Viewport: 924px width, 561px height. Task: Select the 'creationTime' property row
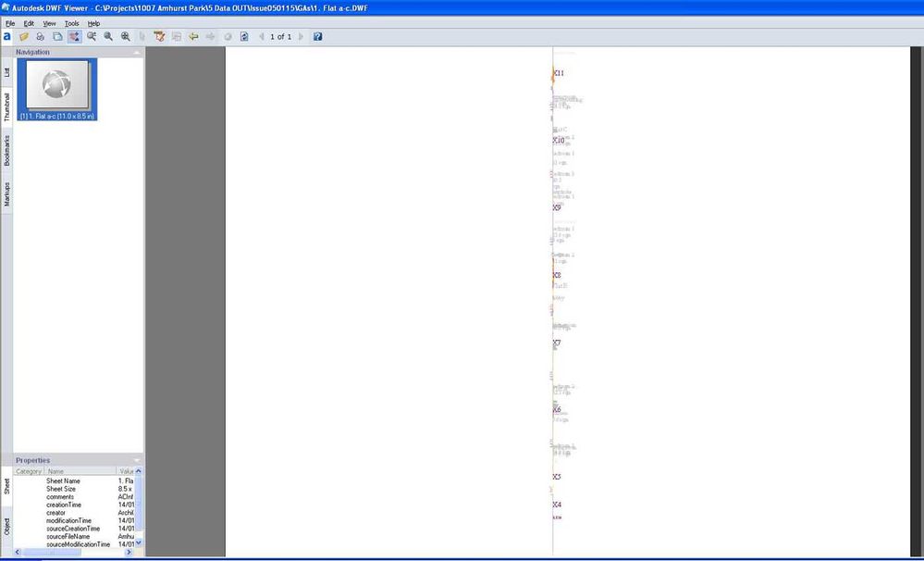coord(74,505)
